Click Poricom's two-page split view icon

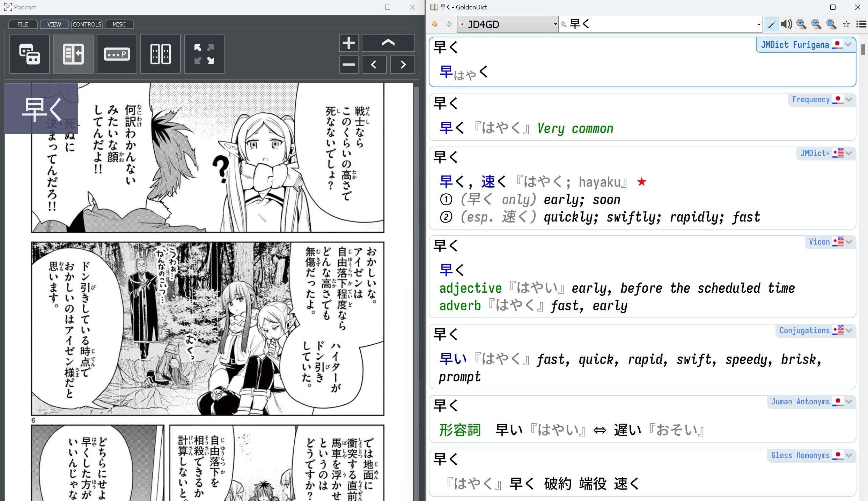point(161,54)
